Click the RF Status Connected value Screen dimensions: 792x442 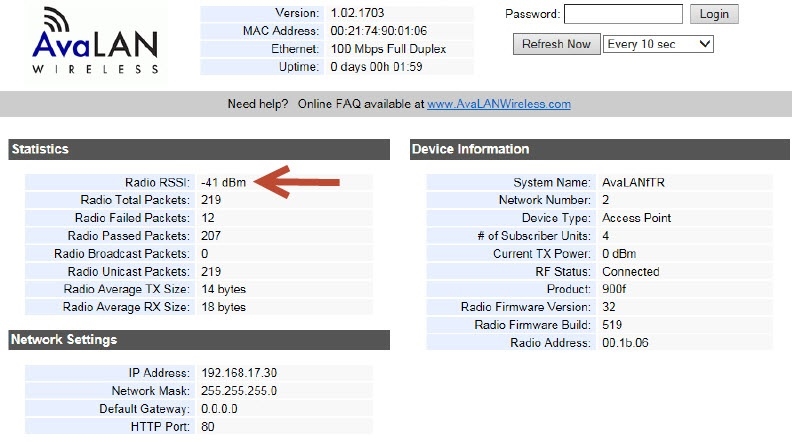click(x=630, y=272)
